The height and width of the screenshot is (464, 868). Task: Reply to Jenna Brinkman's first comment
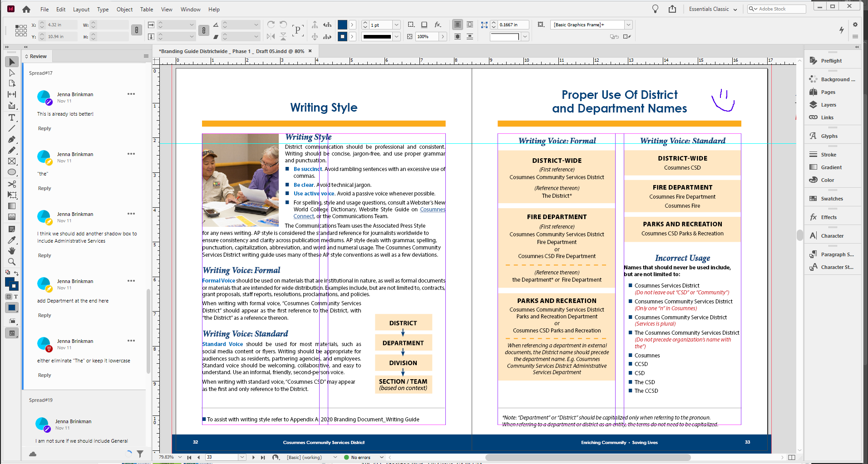(x=44, y=128)
